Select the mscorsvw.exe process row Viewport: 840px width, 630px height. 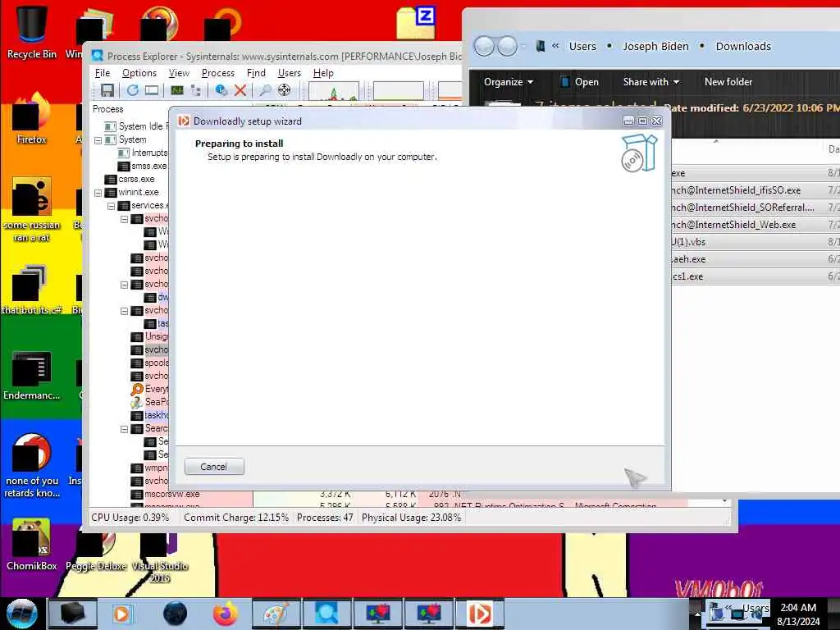(165, 494)
